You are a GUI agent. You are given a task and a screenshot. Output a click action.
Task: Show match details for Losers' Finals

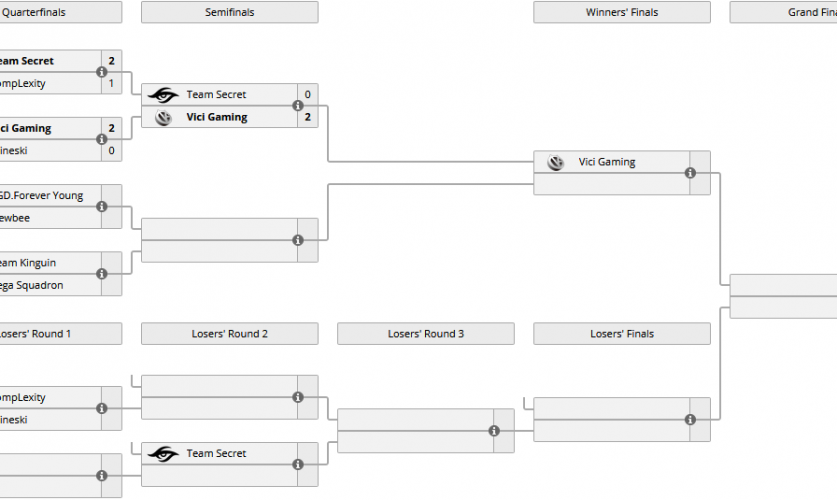[x=690, y=420]
